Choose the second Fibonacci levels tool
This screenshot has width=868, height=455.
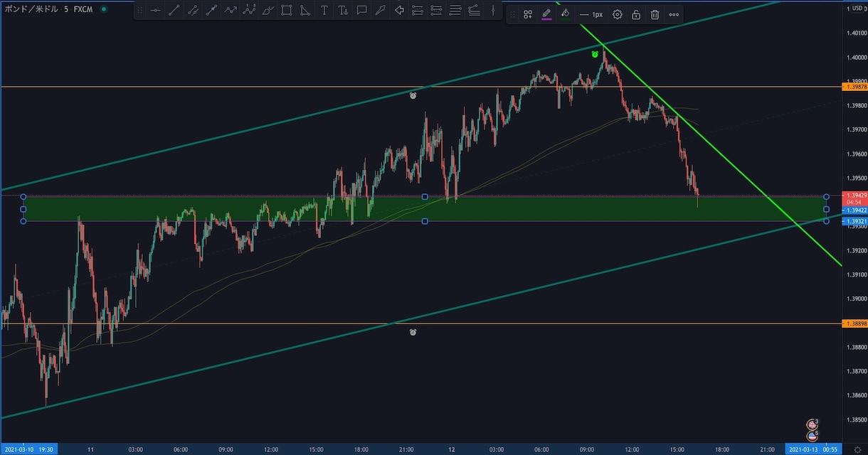point(436,11)
